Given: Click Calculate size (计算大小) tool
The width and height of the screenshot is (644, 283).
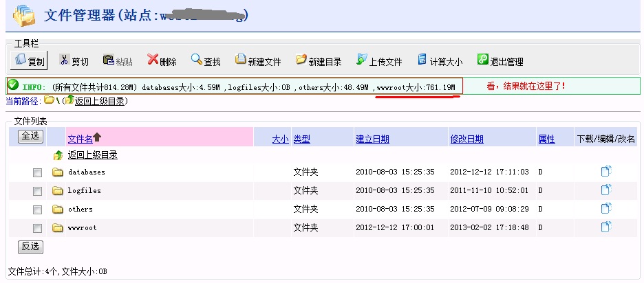Looking at the screenshot, I should [x=440, y=61].
